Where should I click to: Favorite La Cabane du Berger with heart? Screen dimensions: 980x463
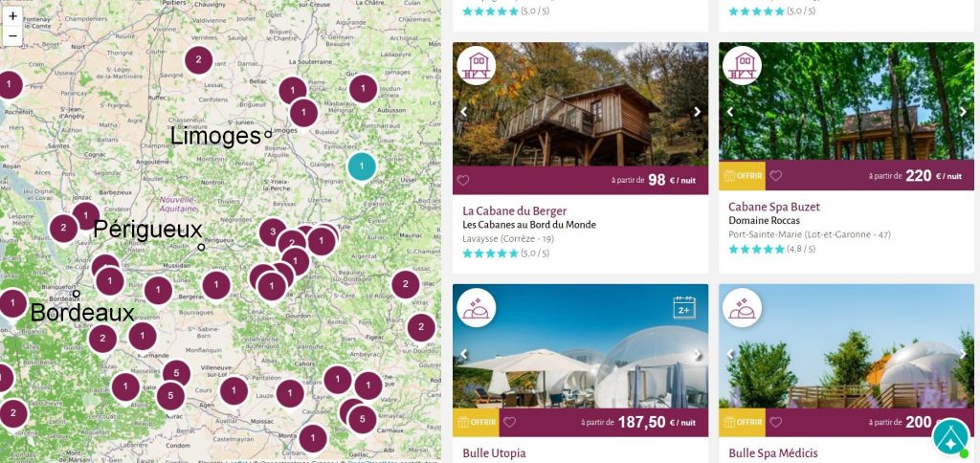tap(464, 180)
